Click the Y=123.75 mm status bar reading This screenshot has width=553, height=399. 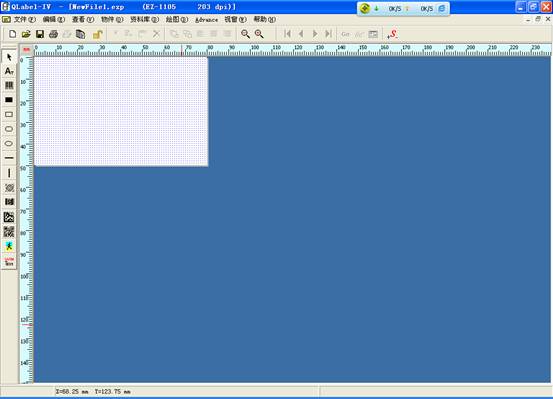(x=113, y=392)
